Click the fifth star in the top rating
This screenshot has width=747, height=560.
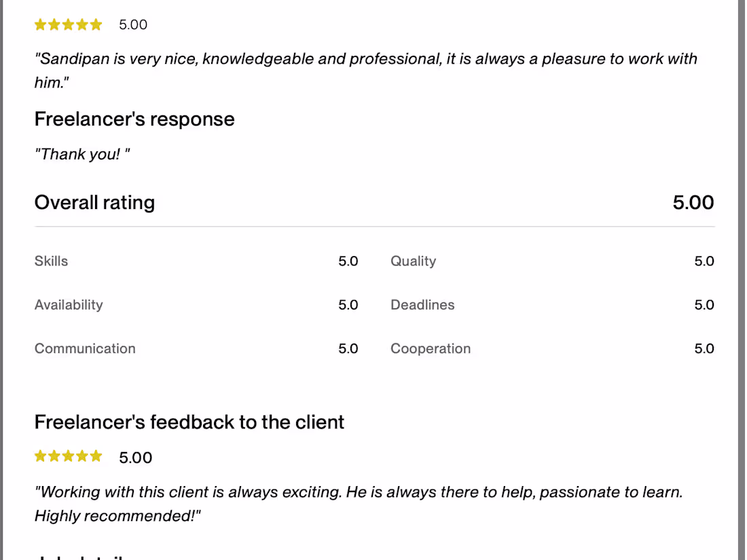point(96,25)
